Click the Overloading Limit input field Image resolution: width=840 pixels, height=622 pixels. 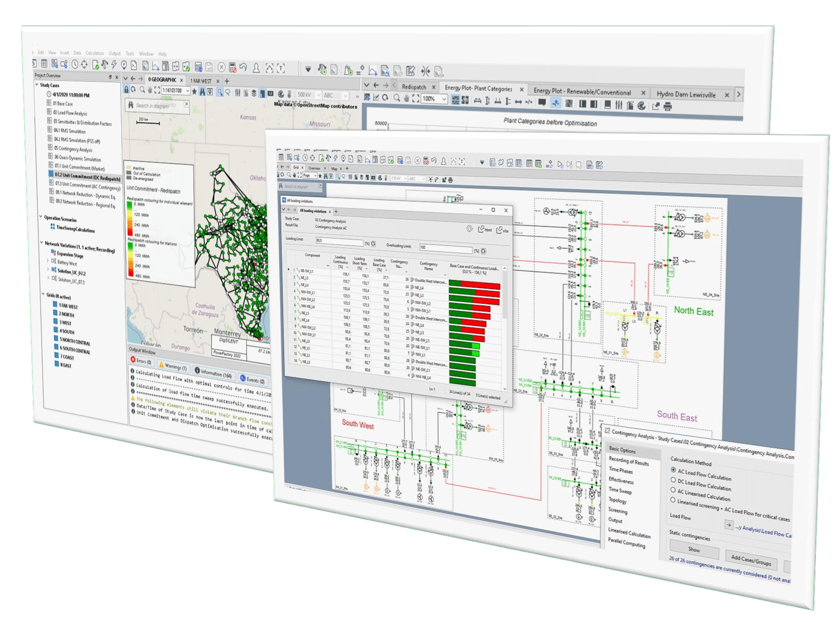(x=446, y=248)
